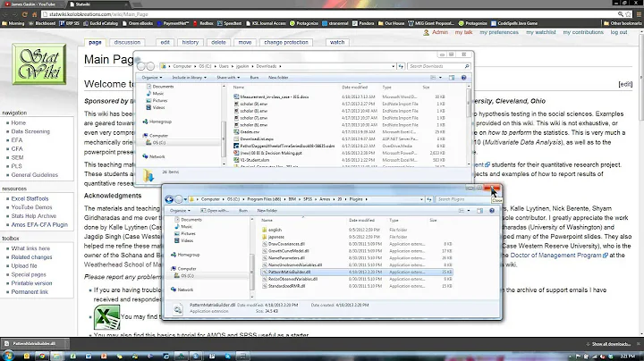The image size is (644, 361).
Task: Click the PatternMatrixBuilder.dll item in Chrome's download bar
Action: 35,344
